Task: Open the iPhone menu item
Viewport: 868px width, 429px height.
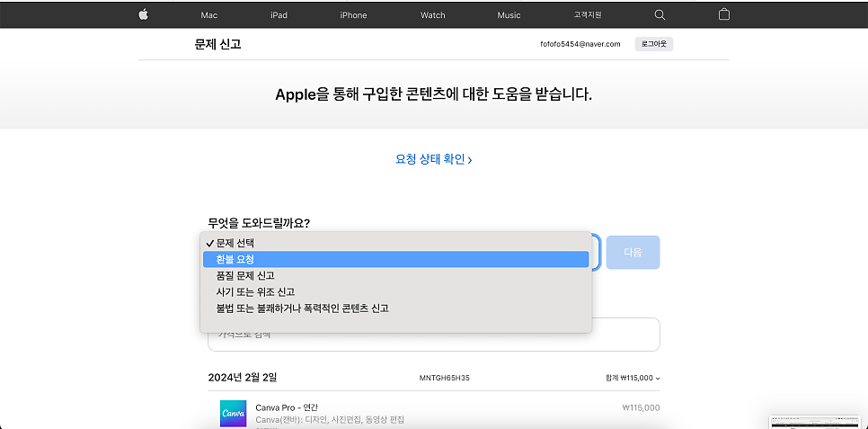Action: pyautogui.click(x=353, y=15)
